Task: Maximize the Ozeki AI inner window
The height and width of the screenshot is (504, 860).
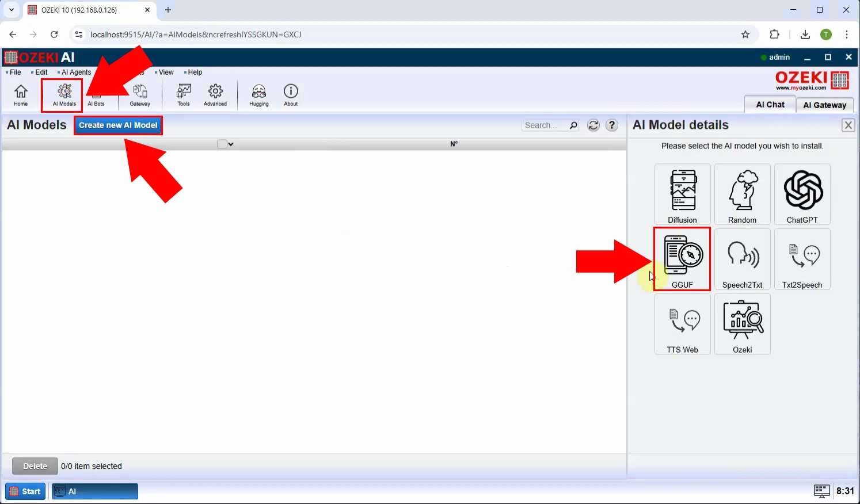Action: tap(828, 57)
